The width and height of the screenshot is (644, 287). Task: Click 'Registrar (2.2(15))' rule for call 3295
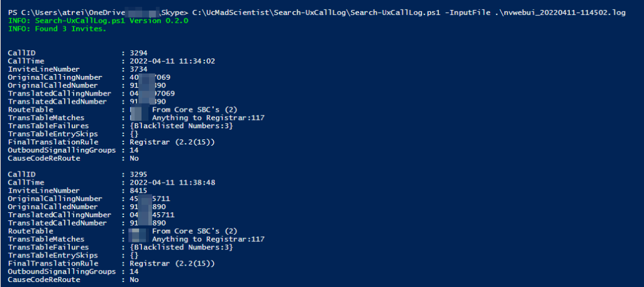coord(172,264)
